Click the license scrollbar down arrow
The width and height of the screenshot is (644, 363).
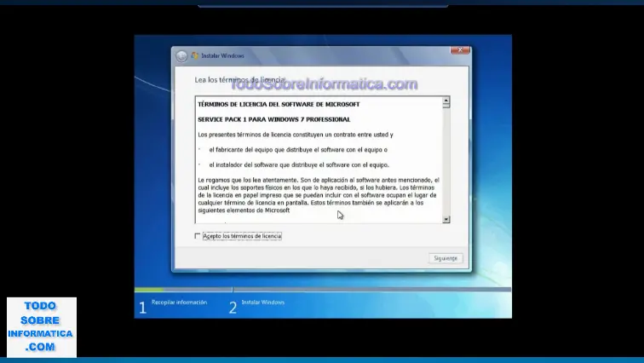click(446, 219)
